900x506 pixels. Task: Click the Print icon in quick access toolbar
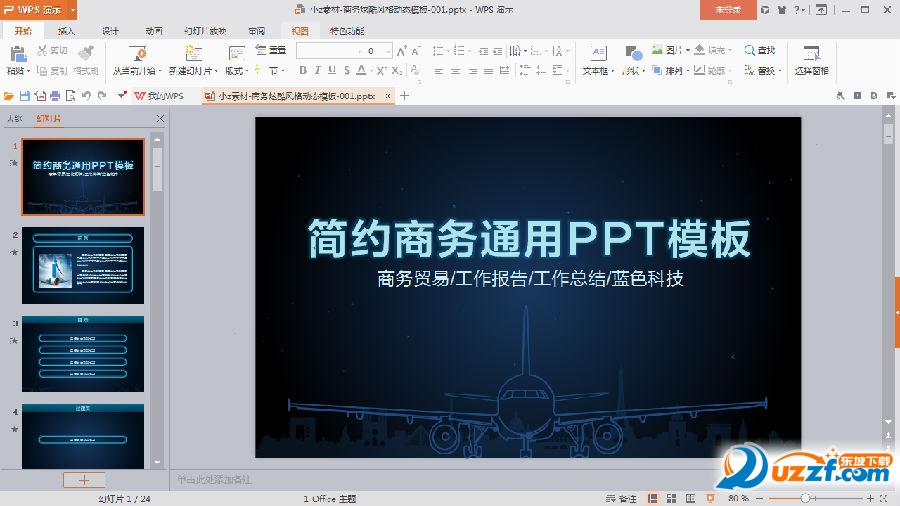click(55, 96)
